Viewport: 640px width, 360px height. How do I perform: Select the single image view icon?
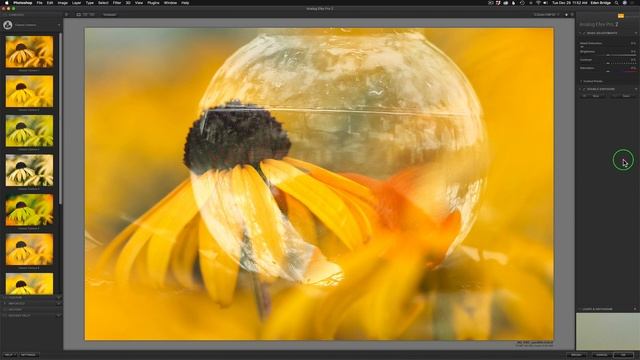click(79, 14)
